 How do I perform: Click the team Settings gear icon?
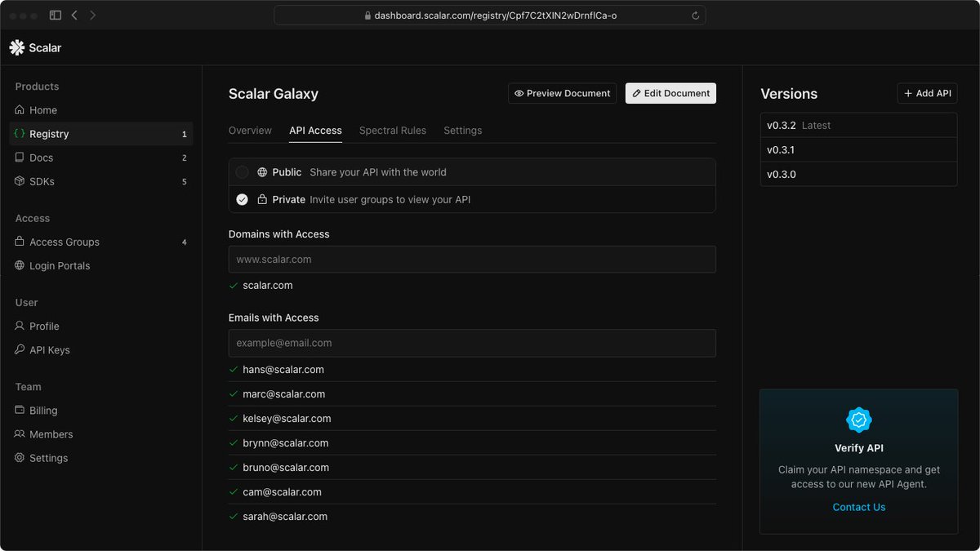tap(20, 458)
